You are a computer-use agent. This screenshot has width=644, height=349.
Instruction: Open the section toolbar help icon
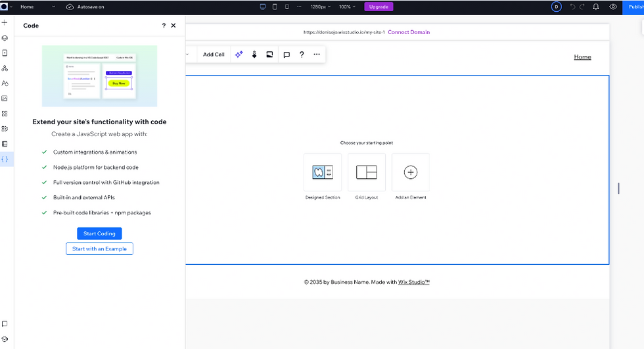tap(302, 54)
